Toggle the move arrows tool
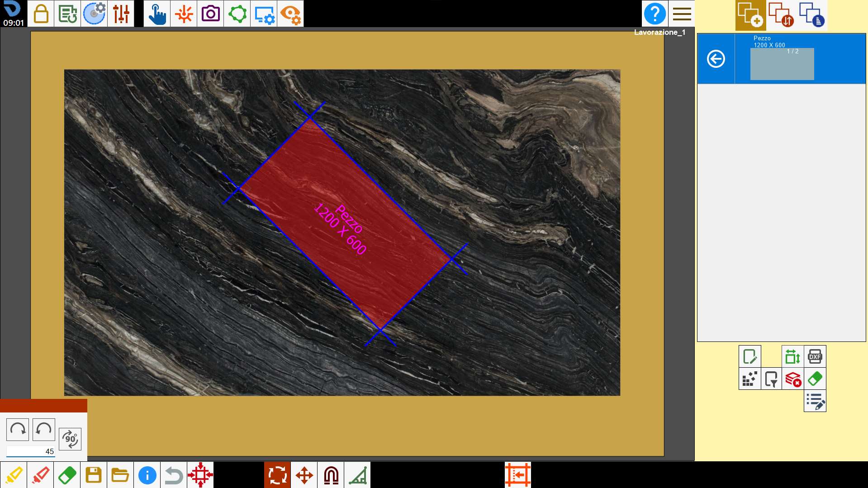The width and height of the screenshot is (868, 488). pyautogui.click(x=304, y=475)
